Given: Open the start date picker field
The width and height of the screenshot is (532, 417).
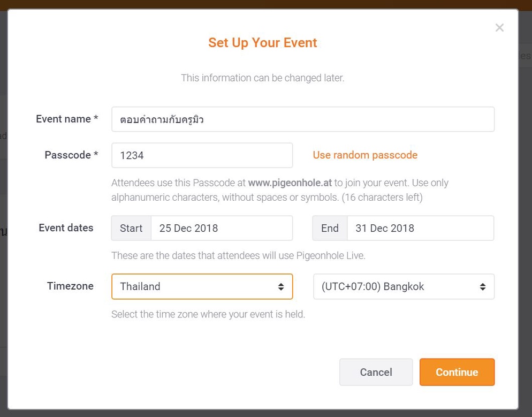Looking at the screenshot, I should coord(222,228).
